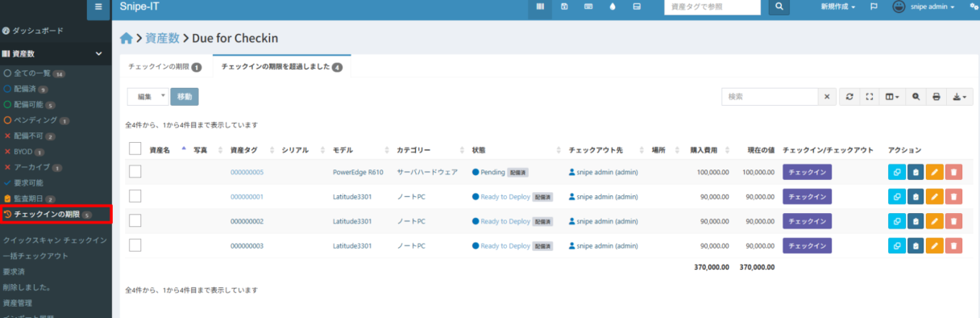Toggle select-all checkbox in table header
The height and width of the screenshot is (318, 980).
[x=135, y=149]
